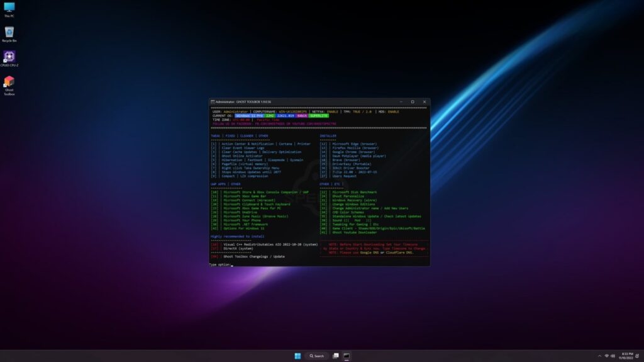Screen dimensions: 644x362
Task: Click 'Daum Potplayer (media player)' line
Action: pyautogui.click(x=353, y=156)
